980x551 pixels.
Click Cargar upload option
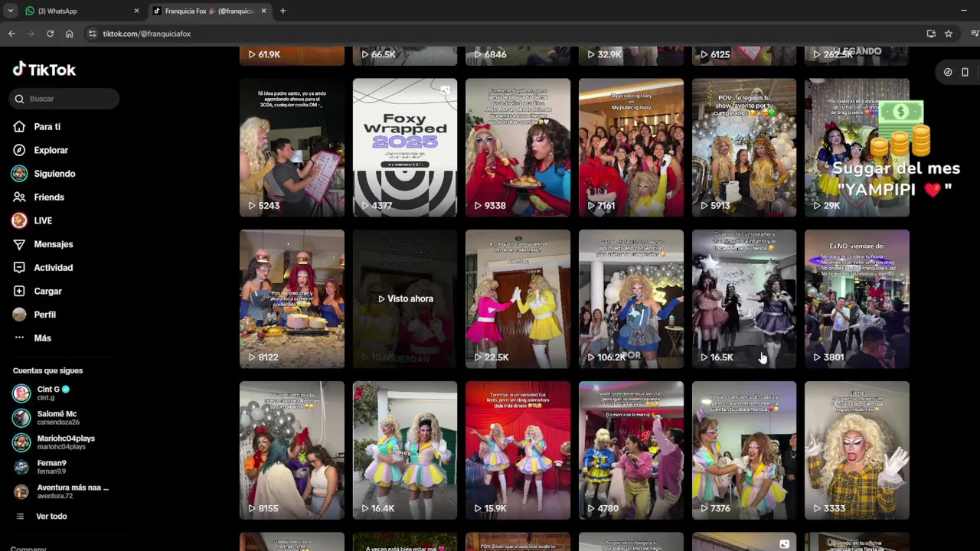click(x=47, y=292)
